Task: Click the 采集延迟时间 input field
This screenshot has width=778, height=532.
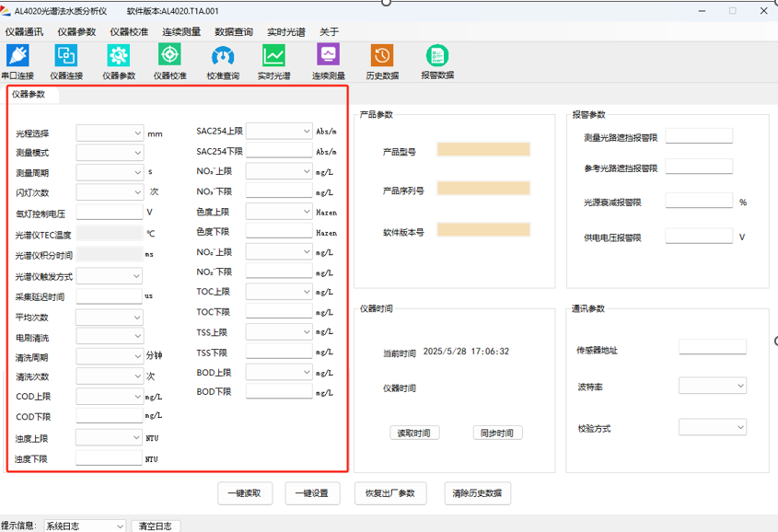Action: pos(110,296)
